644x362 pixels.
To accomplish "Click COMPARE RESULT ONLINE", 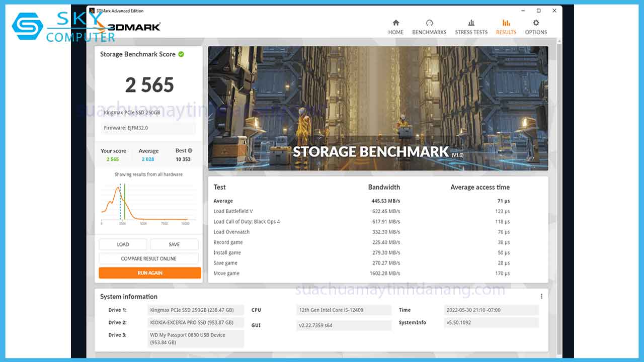I will pos(148,258).
